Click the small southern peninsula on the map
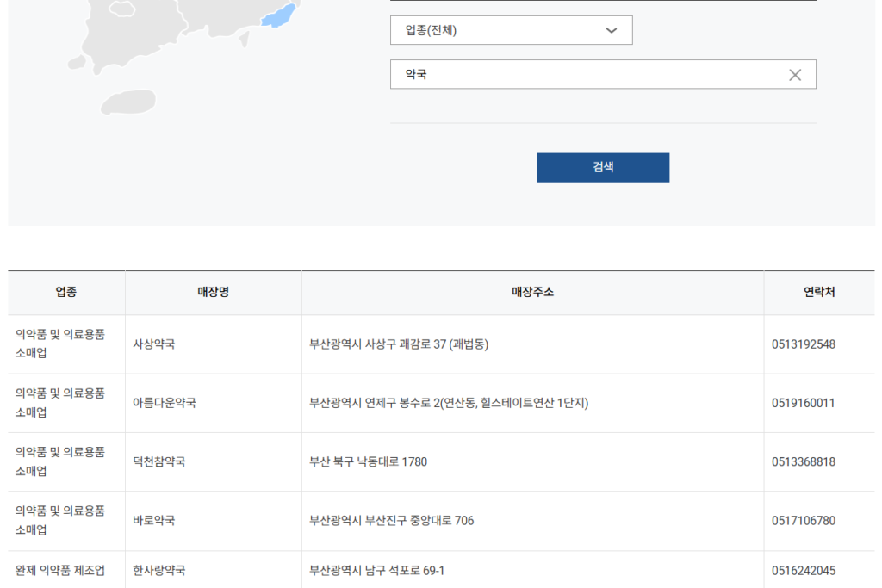The height and width of the screenshot is (588, 882). (96, 71)
